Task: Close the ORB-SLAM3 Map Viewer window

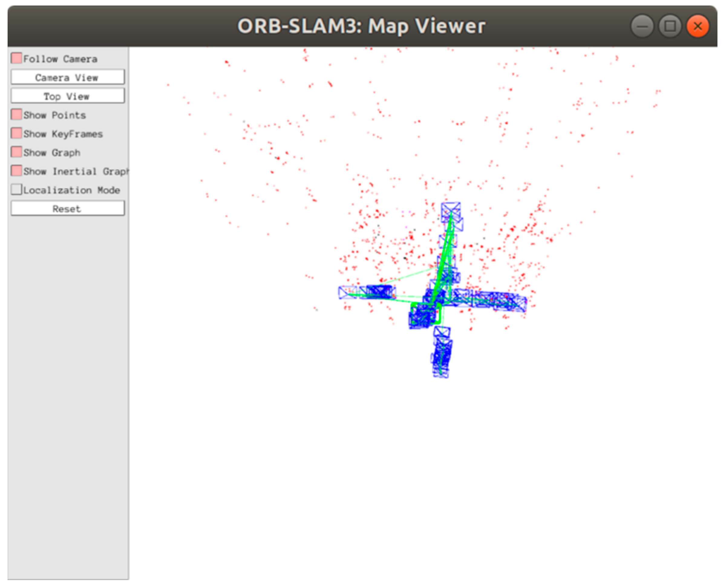Action: [x=697, y=26]
